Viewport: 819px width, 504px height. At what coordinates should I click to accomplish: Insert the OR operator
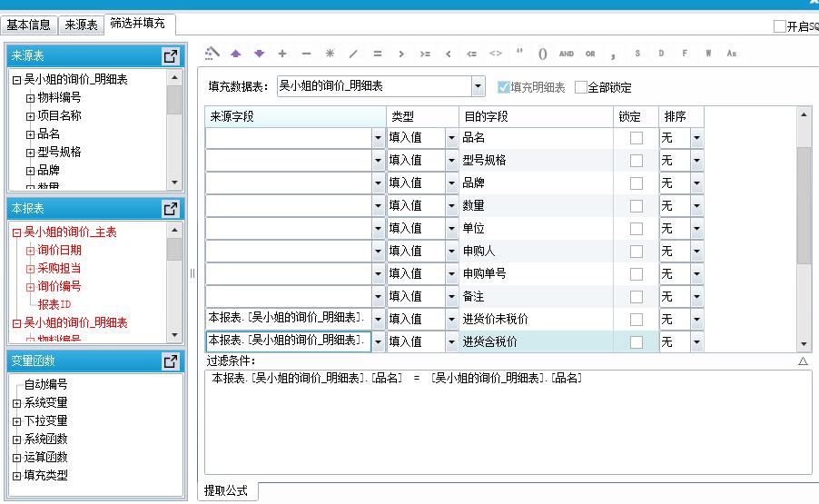pyautogui.click(x=590, y=54)
